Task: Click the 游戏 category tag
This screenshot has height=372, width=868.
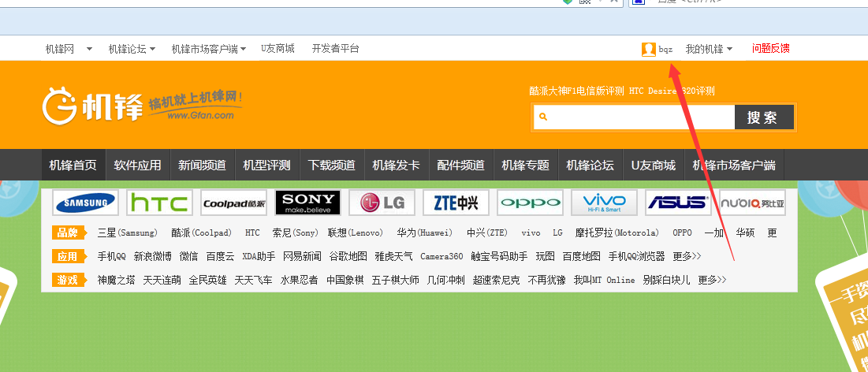Action: tap(69, 280)
